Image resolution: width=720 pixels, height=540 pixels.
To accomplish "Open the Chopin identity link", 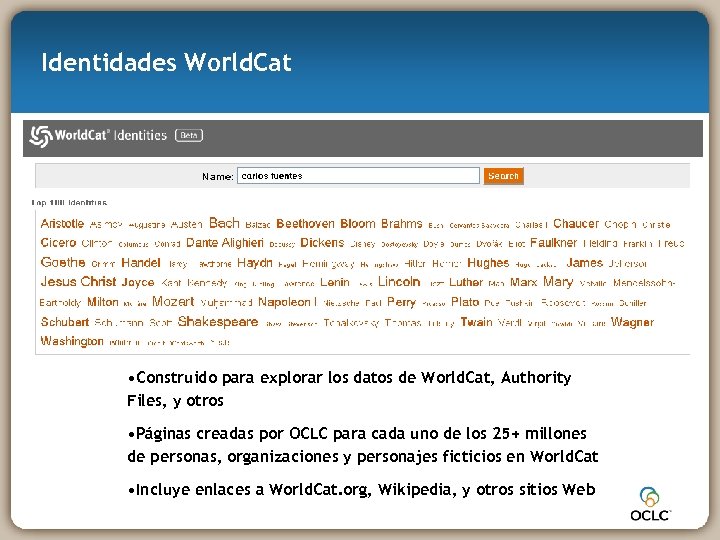I will click(x=620, y=225).
